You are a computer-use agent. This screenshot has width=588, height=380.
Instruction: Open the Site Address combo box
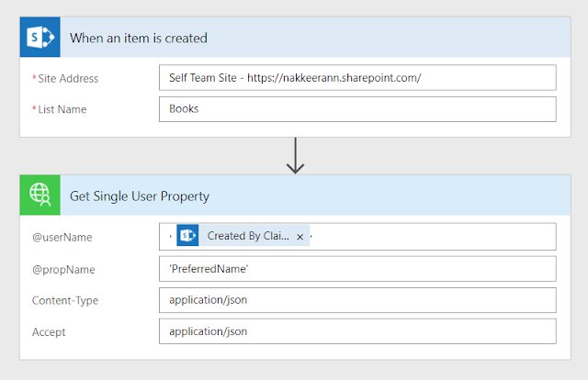point(357,78)
